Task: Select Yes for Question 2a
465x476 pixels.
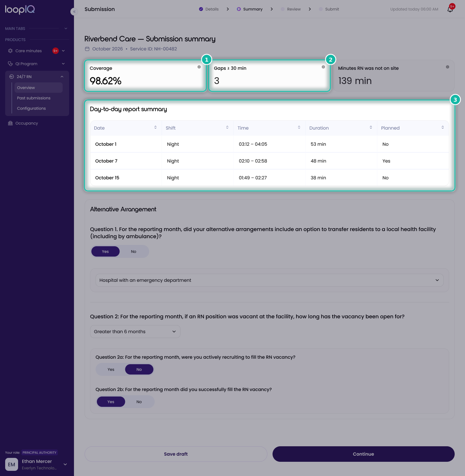Action: pos(111,369)
